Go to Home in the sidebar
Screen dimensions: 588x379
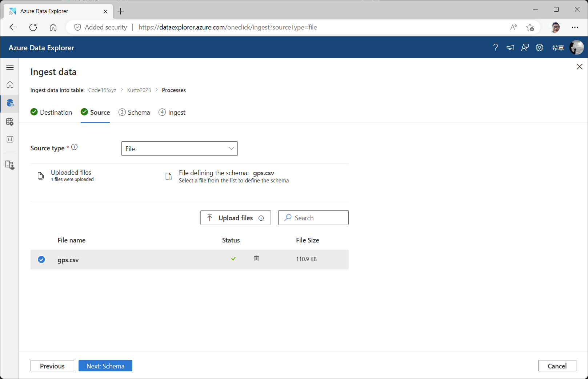click(x=10, y=84)
